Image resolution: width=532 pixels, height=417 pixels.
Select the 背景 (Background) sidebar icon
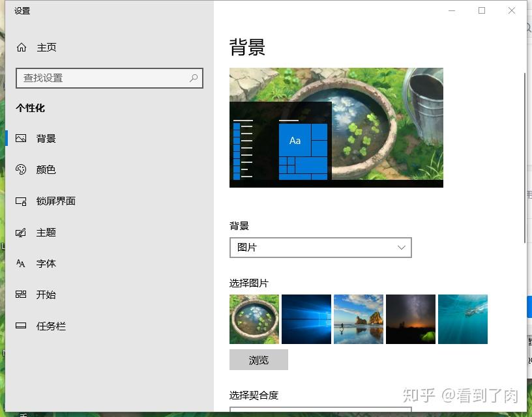pos(20,138)
